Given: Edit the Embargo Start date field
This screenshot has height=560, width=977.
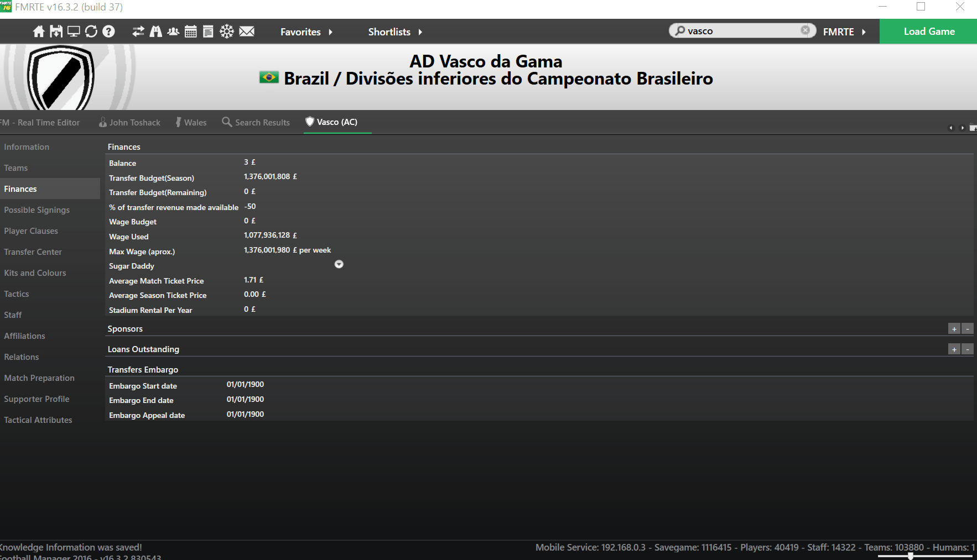Looking at the screenshot, I should [245, 384].
